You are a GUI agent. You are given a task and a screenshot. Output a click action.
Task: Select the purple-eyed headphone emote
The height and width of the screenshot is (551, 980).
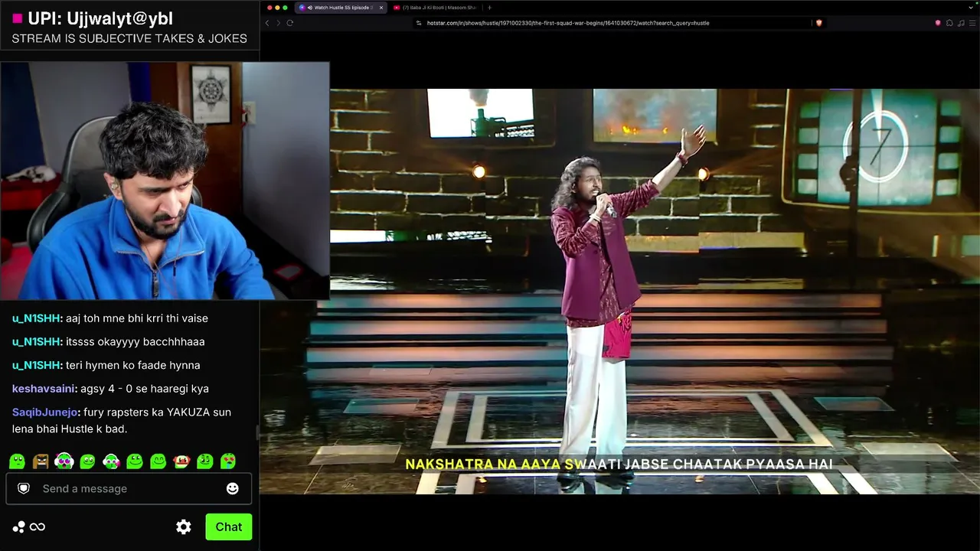tap(64, 461)
